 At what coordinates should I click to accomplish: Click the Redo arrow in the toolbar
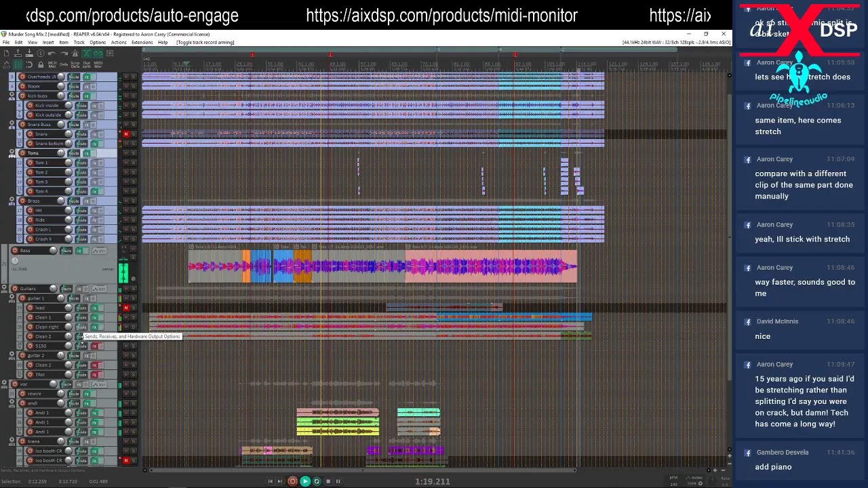click(x=64, y=54)
